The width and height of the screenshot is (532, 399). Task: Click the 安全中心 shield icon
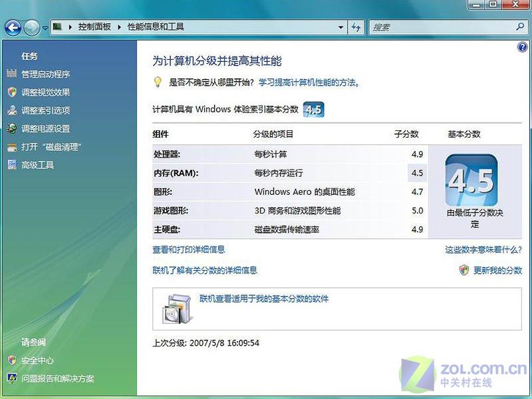coord(12,360)
